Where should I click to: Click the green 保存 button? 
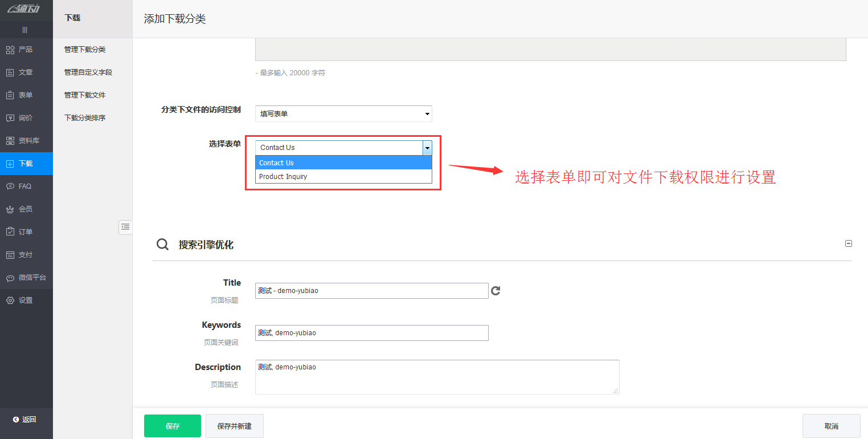173,426
